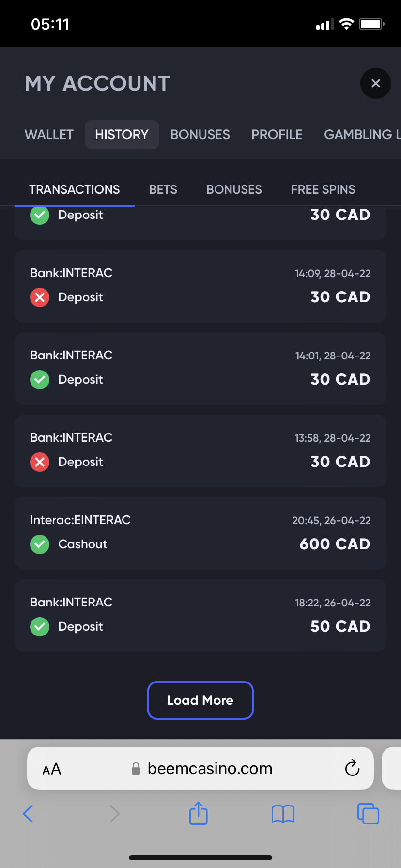Go back using Safari back arrow
The width and height of the screenshot is (401, 868).
pyautogui.click(x=28, y=814)
